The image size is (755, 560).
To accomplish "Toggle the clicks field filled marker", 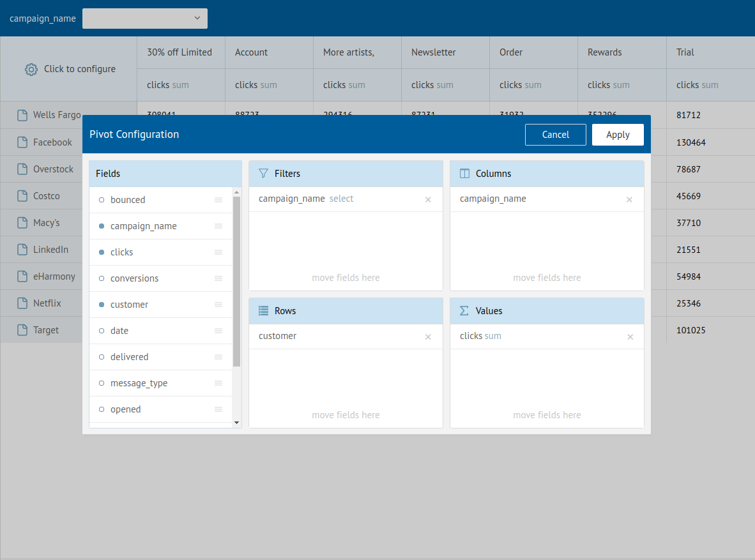I will [x=102, y=252].
